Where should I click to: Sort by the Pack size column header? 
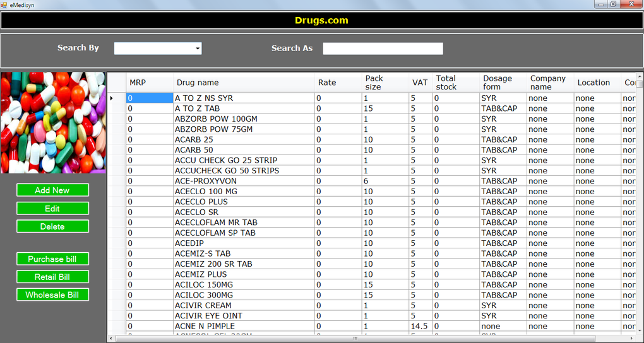(386, 83)
